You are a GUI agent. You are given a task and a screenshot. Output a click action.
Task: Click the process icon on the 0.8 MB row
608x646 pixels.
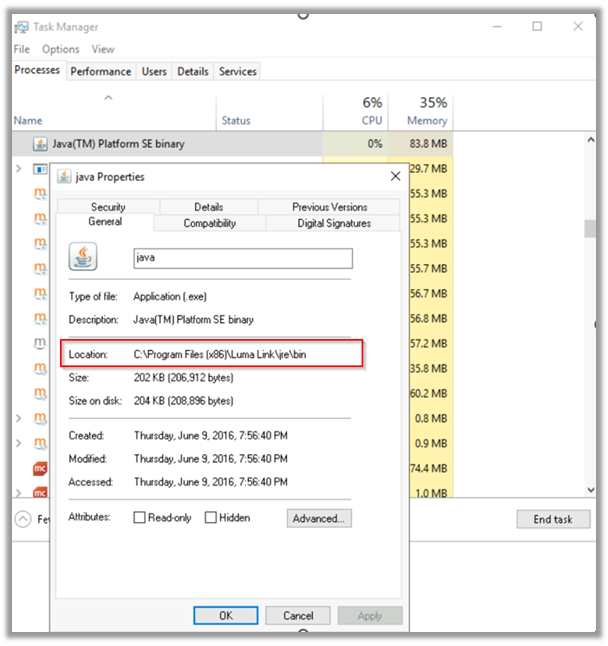(40, 418)
